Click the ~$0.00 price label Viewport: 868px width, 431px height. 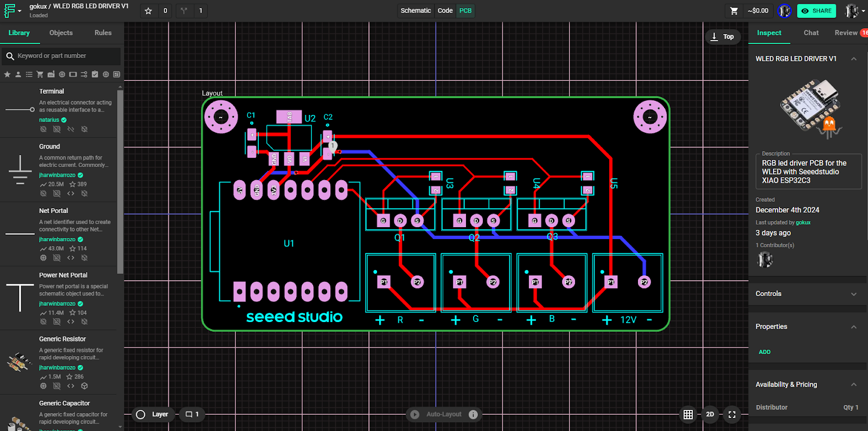coord(758,11)
